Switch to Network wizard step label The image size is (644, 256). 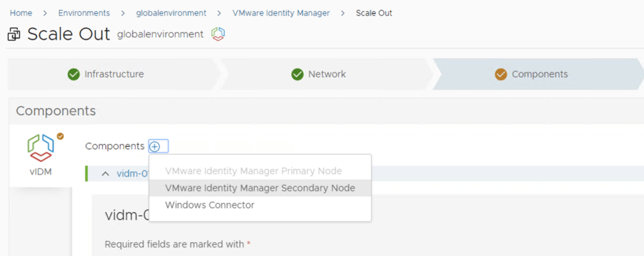327,74
